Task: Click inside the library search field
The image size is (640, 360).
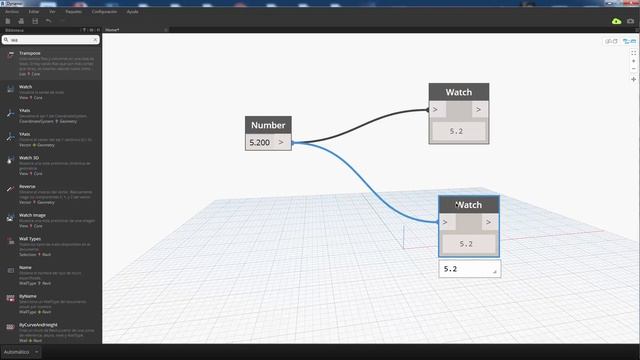Action: point(51,40)
